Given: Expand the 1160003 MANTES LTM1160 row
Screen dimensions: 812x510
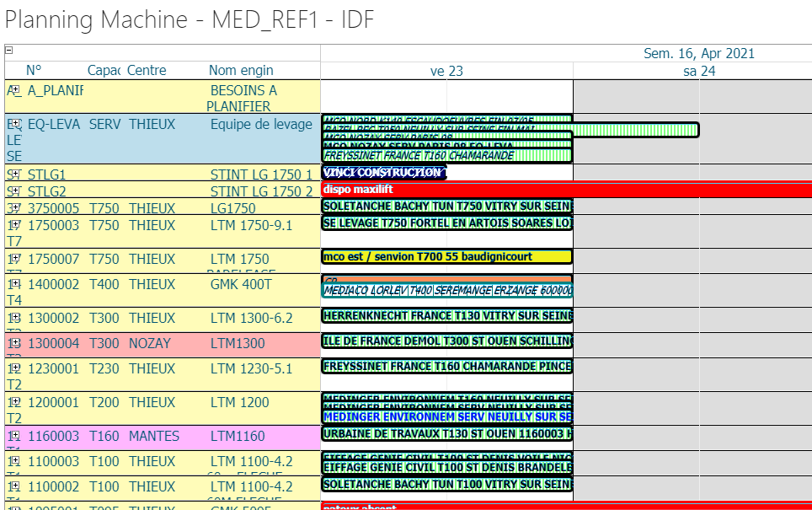Looking at the screenshot, I should tap(16, 435).
